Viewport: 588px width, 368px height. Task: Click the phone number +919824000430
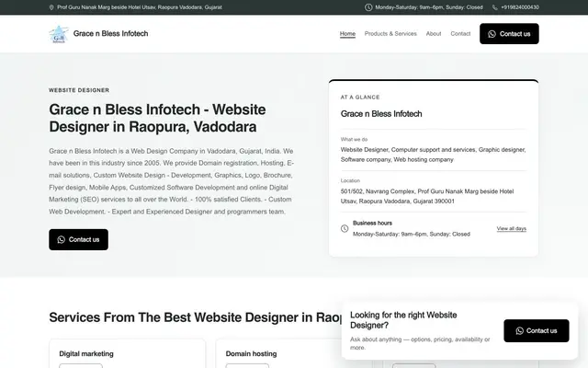(520, 7)
